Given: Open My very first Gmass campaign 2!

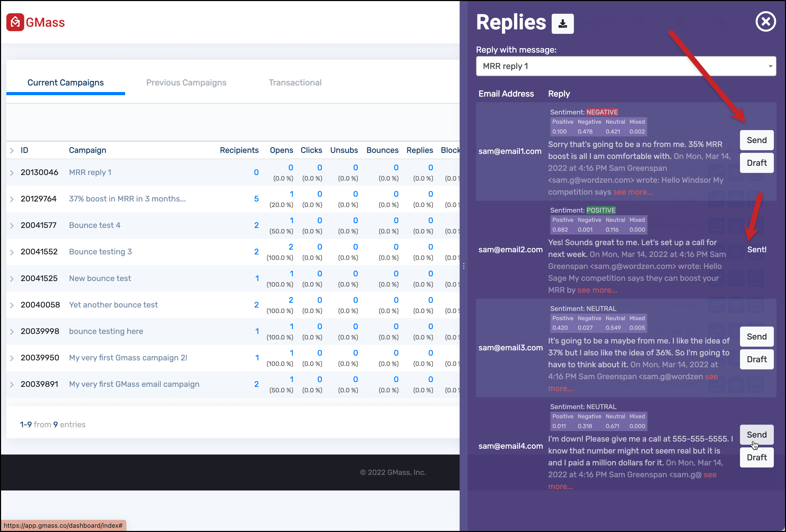Looking at the screenshot, I should click(x=128, y=358).
